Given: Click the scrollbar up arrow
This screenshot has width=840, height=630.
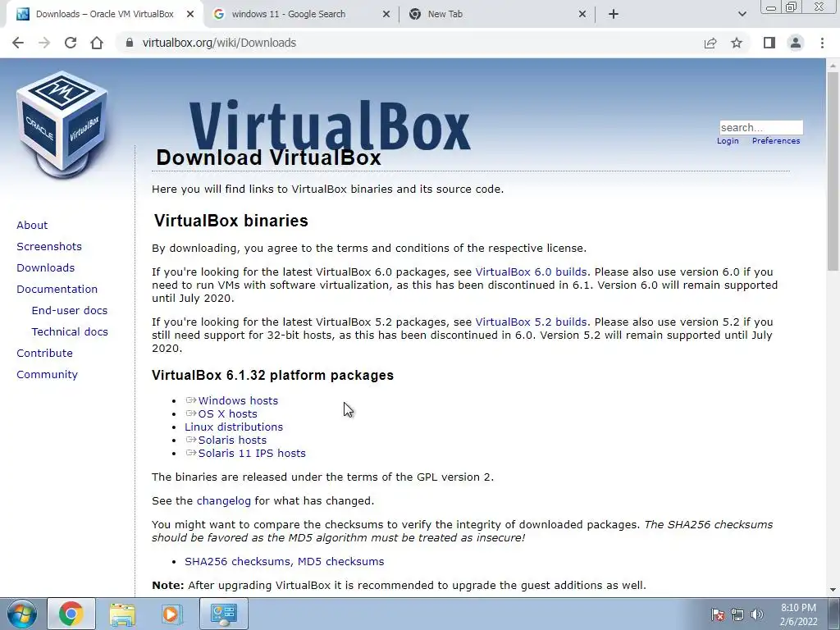Looking at the screenshot, I should click(833, 66).
